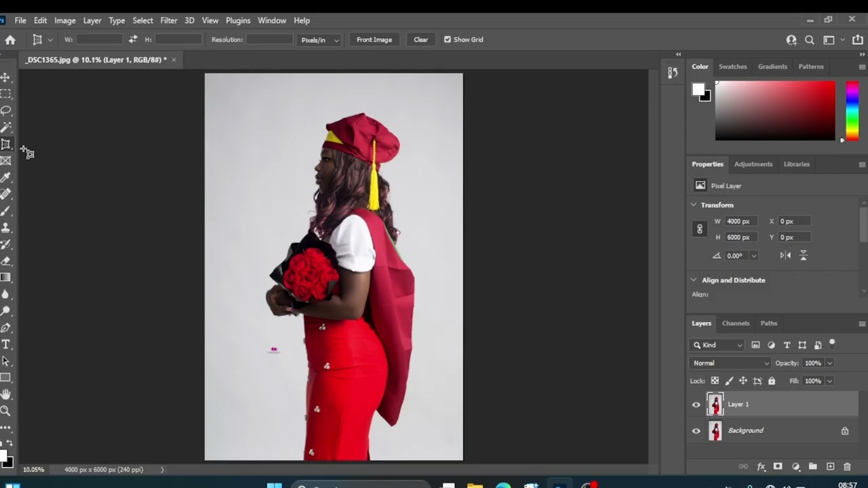Image resolution: width=868 pixels, height=488 pixels.
Task: Select the Eraser tool
Action: click(x=5, y=261)
